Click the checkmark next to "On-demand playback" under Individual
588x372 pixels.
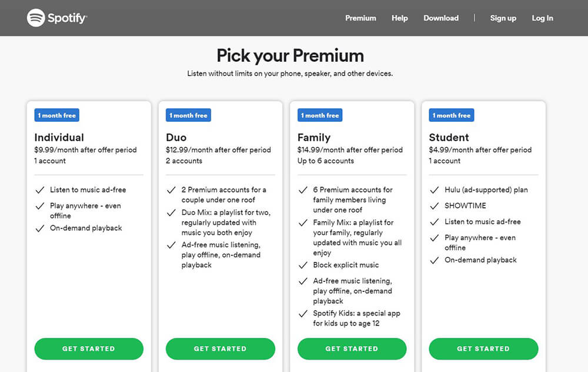tap(39, 228)
